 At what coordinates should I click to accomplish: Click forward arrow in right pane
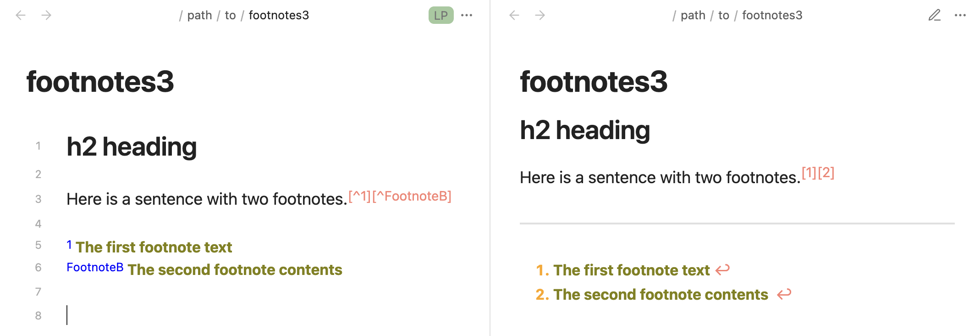[x=540, y=15]
